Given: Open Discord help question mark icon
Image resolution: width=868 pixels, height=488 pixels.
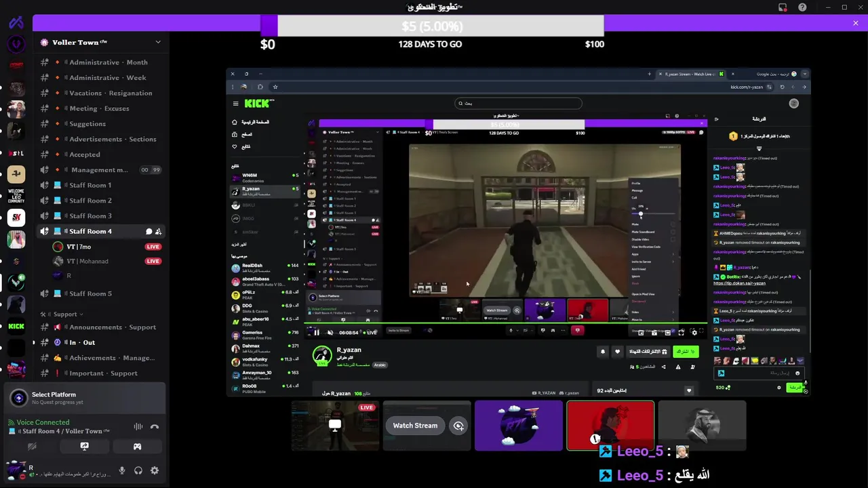Looking at the screenshot, I should click(x=802, y=7).
